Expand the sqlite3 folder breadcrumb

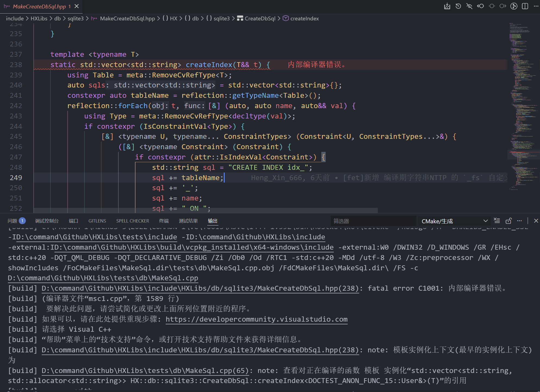point(76,18)
